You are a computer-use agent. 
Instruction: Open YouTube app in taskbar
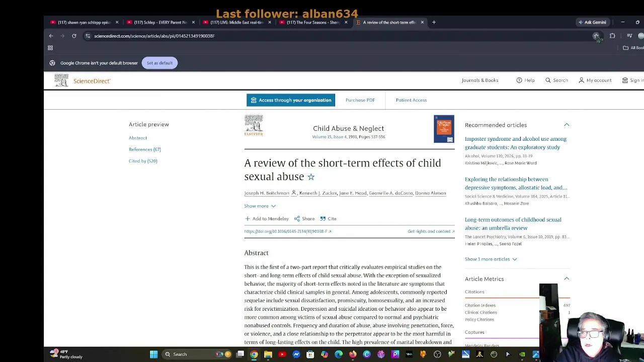coord(282,354)
